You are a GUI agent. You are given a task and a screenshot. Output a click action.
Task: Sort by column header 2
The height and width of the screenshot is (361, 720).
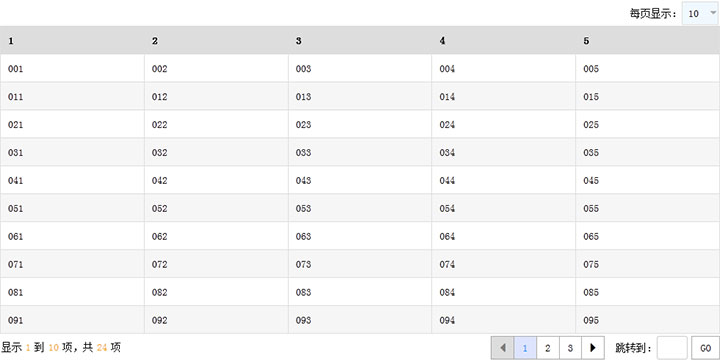216,40
